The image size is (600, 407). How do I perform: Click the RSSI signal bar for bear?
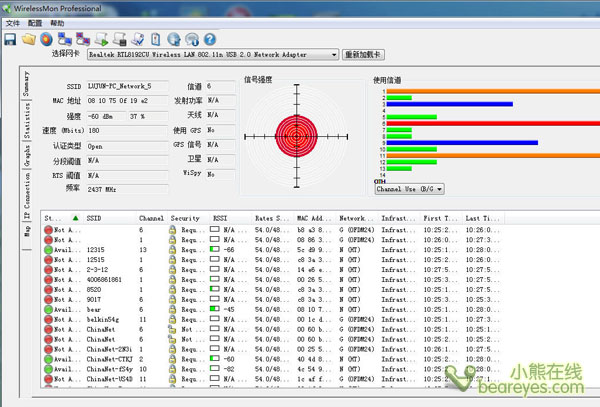coord(215,308)
